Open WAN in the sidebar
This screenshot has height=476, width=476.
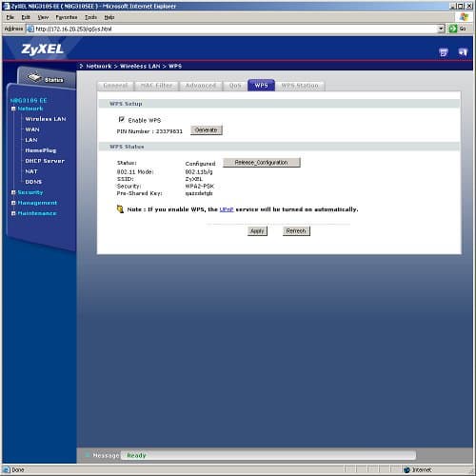[32, 129]
